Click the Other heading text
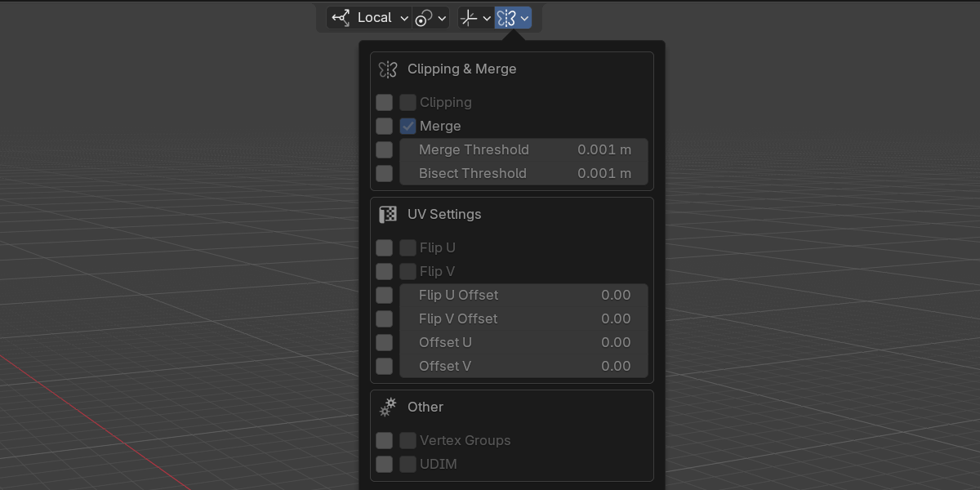 (425, 407)
